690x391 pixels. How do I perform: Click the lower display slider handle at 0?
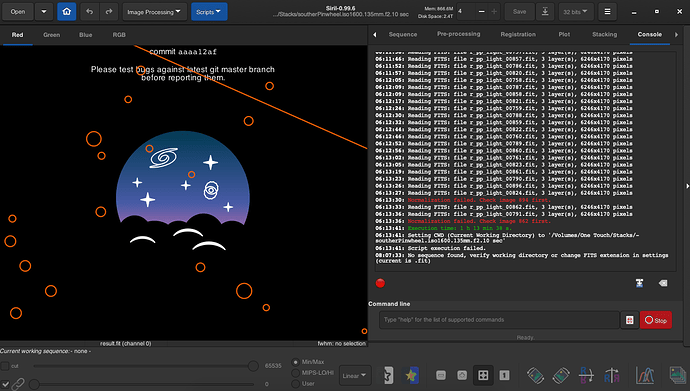click(x=34, y=384)
